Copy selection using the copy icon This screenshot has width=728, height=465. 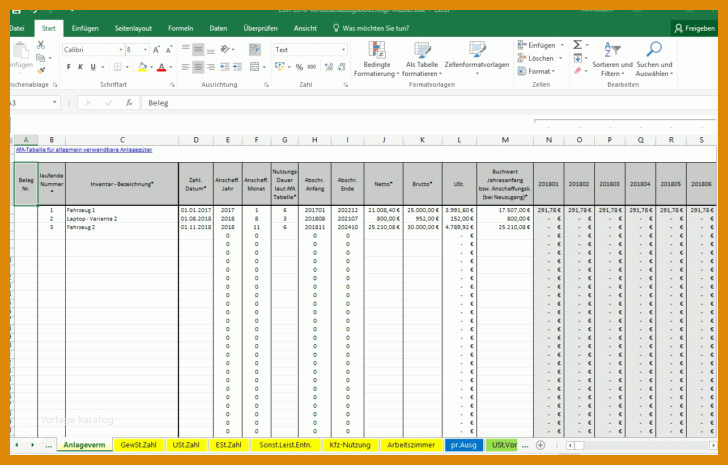click(41, 58)
